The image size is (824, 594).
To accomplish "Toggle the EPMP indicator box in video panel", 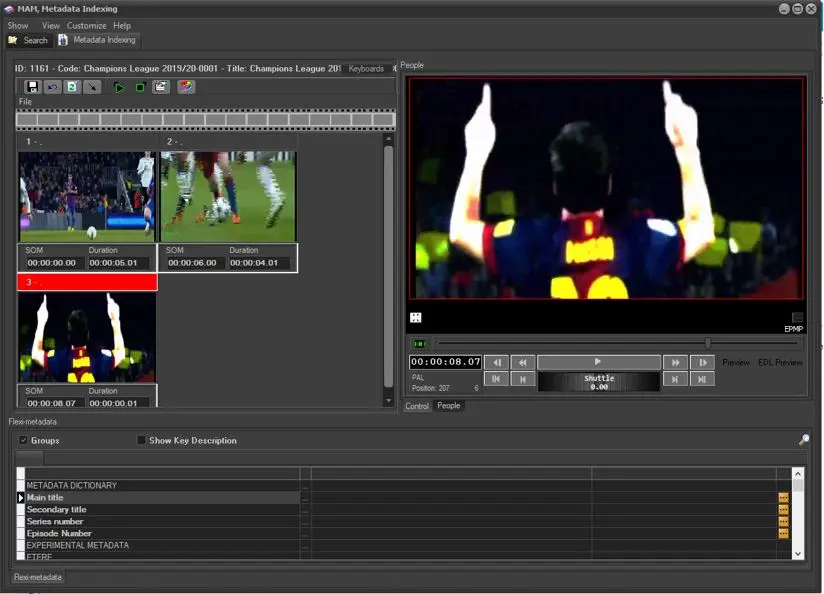I will click(x=797, y=318).
